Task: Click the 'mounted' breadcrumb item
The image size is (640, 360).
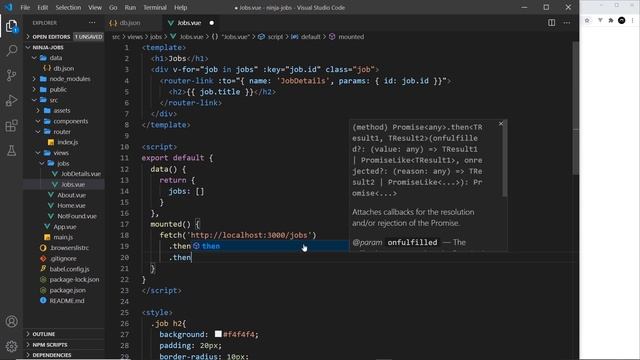Action: (347, 37)
